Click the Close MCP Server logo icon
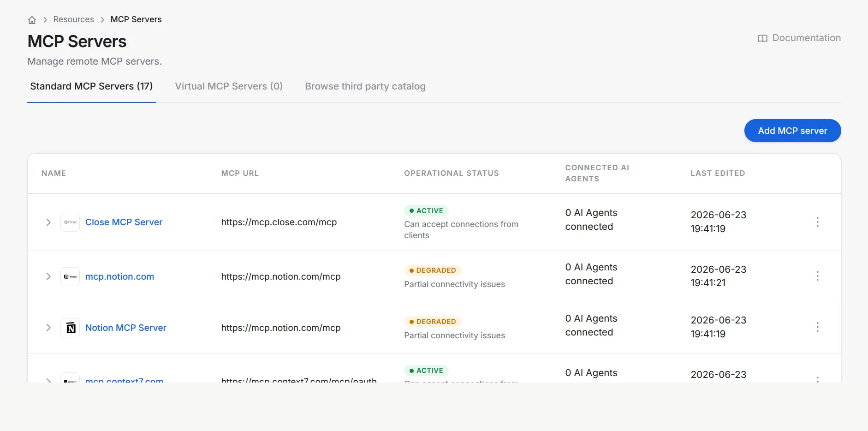The height and width of the screenshot is (431, 868). coord(70,222)
